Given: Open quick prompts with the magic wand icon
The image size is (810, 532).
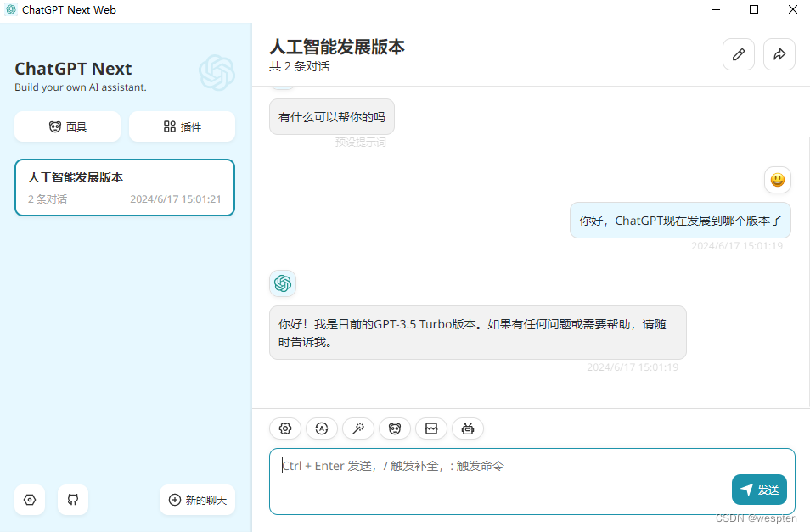Looking at the screenshot, I should [358, 428].
